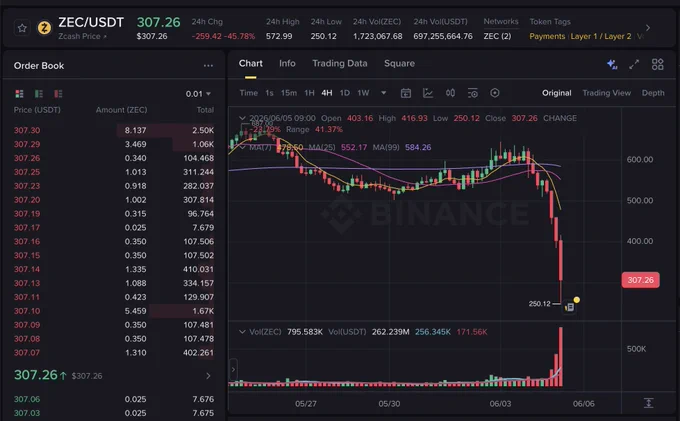Click the Payments token tag
Image resolution: width=680 pixels, height=421 pixels.
tap(547, 36)
